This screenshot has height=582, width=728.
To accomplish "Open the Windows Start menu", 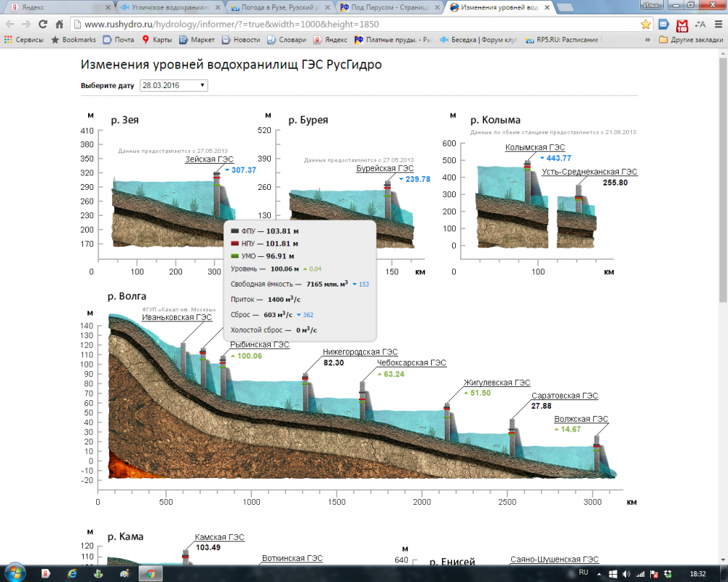I will pyautogui.click(x=15, y=573).
